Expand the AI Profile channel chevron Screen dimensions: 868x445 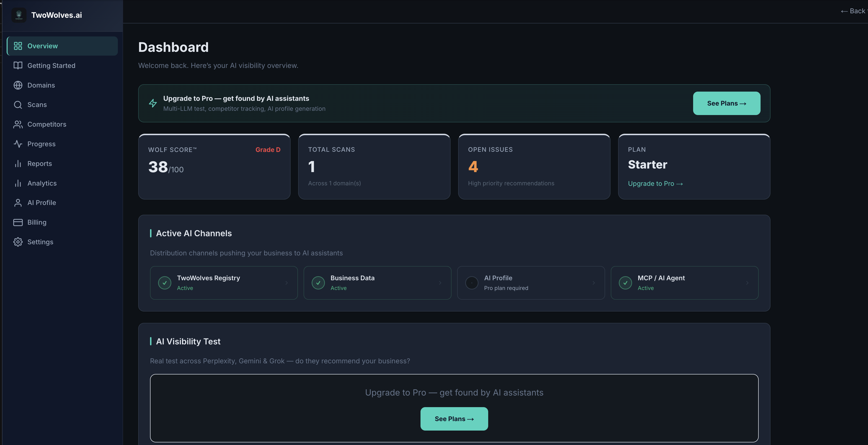pos(594,283)
